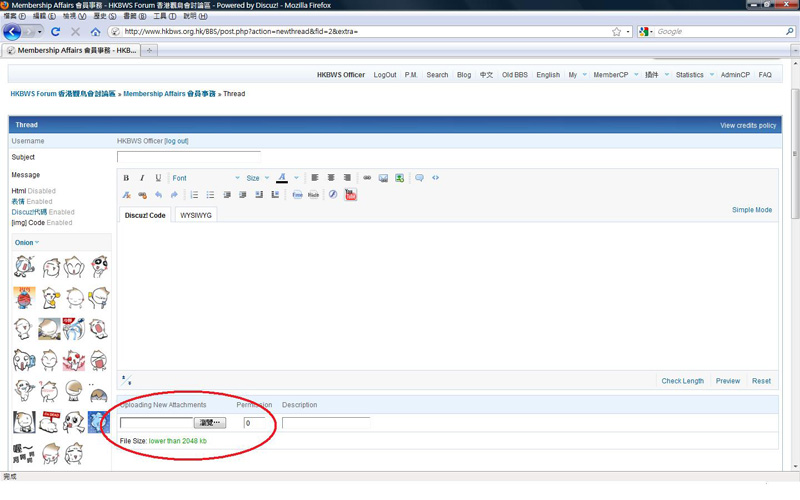Click the Preview link below the editor
800x500 pixels.
tap(728, 381)
